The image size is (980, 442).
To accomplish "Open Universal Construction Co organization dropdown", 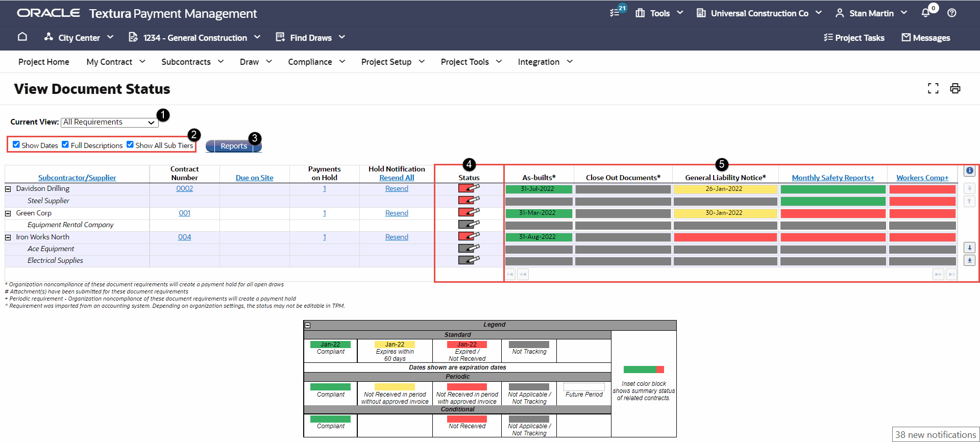I will tap(759, 13).
